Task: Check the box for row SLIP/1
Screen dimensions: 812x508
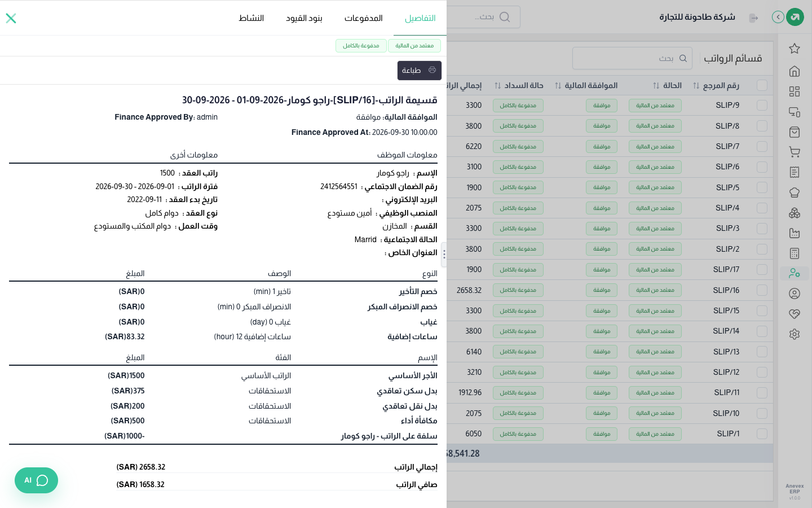Action: 762,434
